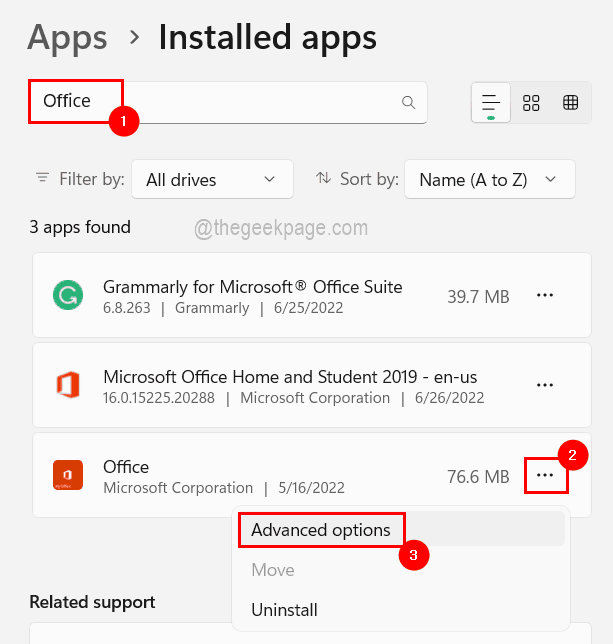Open more options for Office 2019
The width and height of the screenshot is (613, 644).
545,385
